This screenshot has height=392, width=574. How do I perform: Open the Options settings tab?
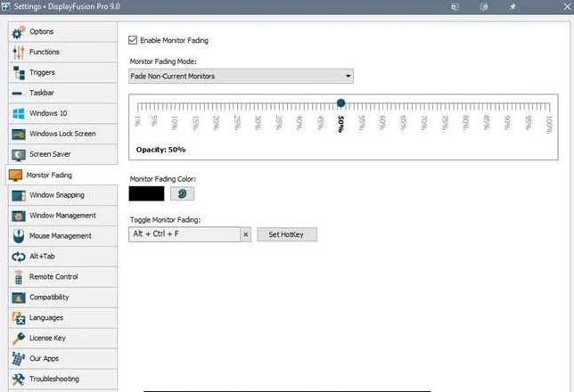pos(62,32)
